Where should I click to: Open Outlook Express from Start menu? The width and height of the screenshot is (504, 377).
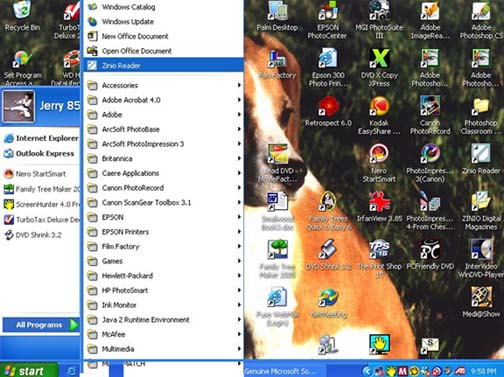39,154
